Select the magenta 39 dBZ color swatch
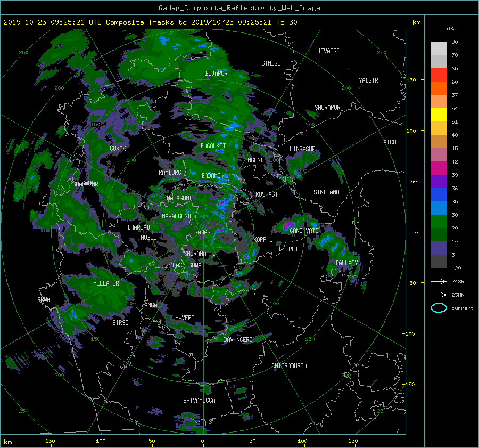 coord(439,168)
